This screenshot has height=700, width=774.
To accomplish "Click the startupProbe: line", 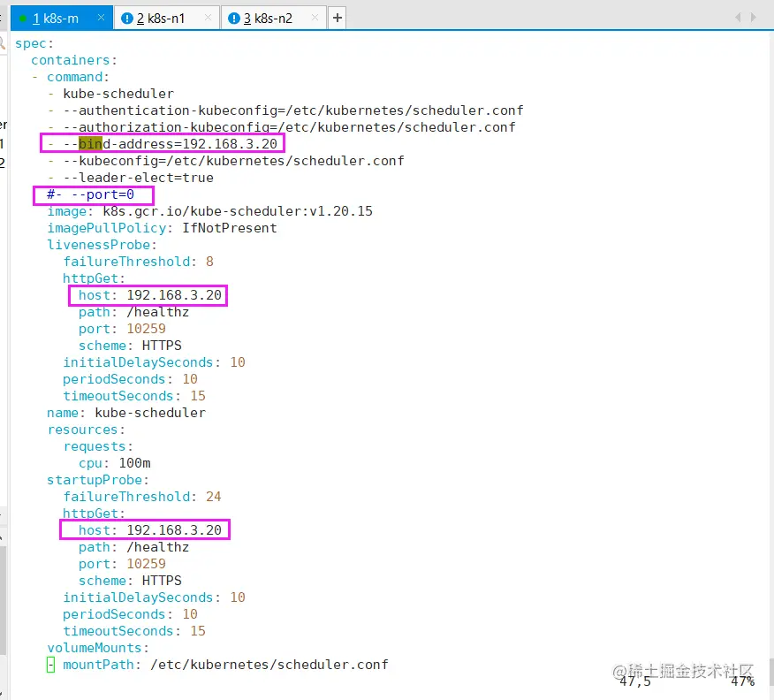I will (98, 480).
